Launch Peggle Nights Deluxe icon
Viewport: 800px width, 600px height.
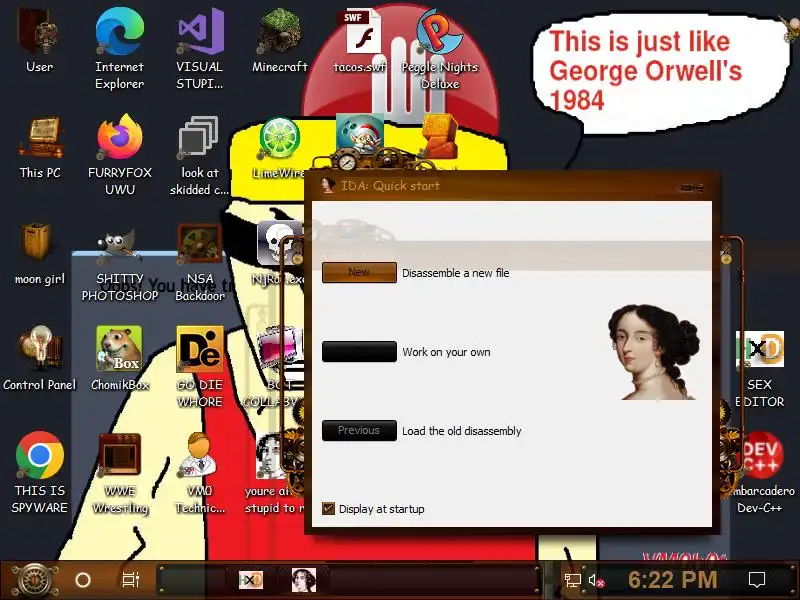tap(439, 48)
